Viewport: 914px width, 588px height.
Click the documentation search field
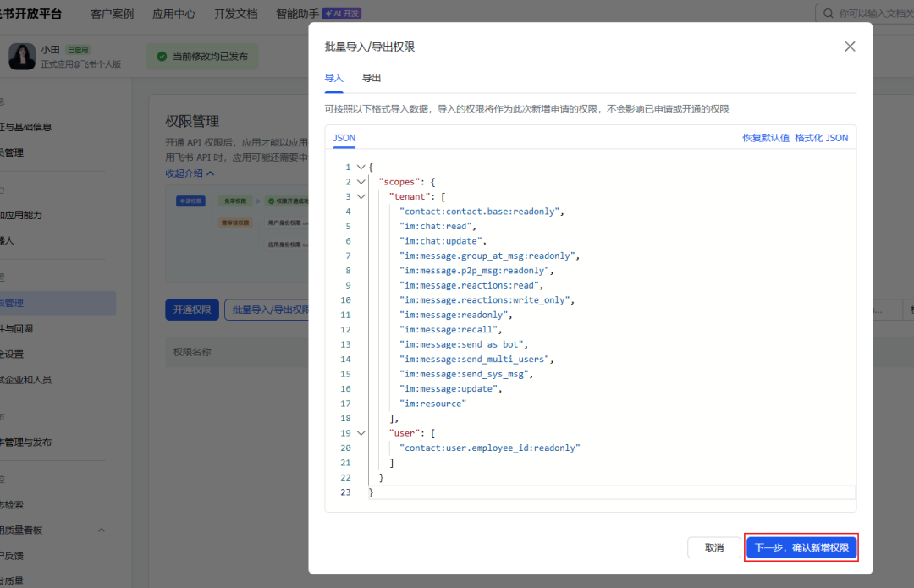[865, 14]
